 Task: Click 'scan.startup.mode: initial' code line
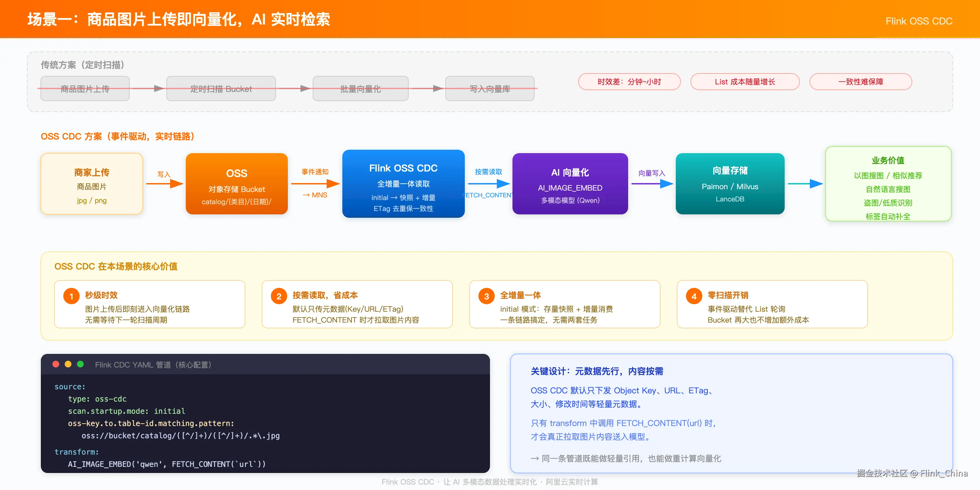pos(126,411)
